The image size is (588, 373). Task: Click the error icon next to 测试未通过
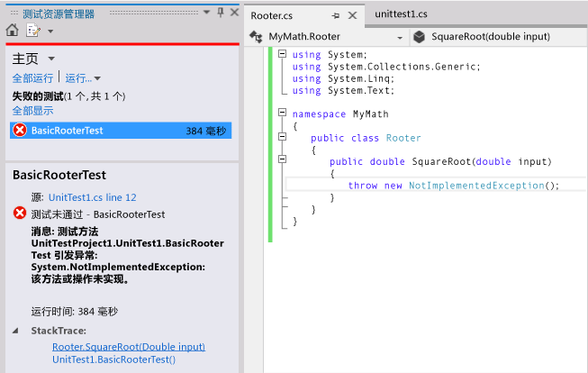click(20, 213)
